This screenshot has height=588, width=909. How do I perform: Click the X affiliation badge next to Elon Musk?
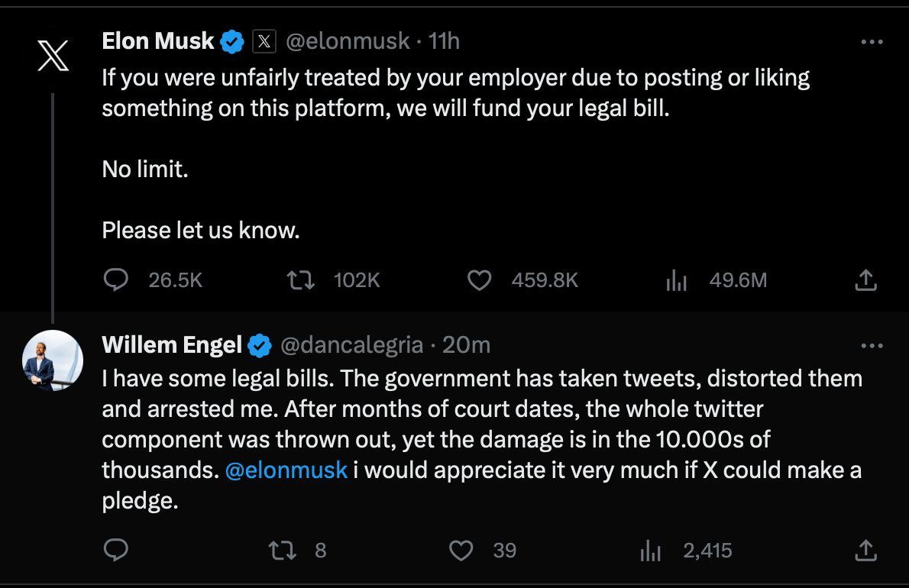pos(263,41)
